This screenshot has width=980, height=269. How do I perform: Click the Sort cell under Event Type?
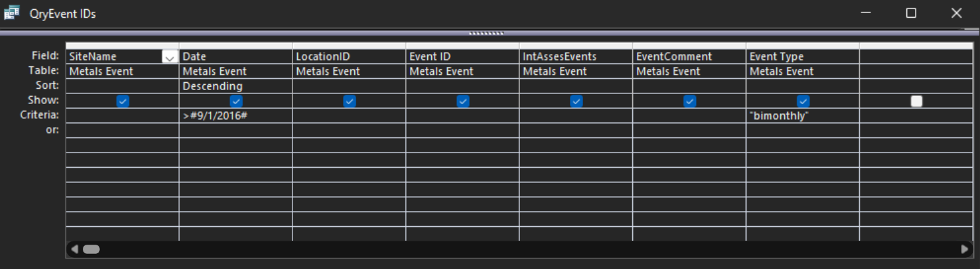pyautogui.click(x=803, y=86)
